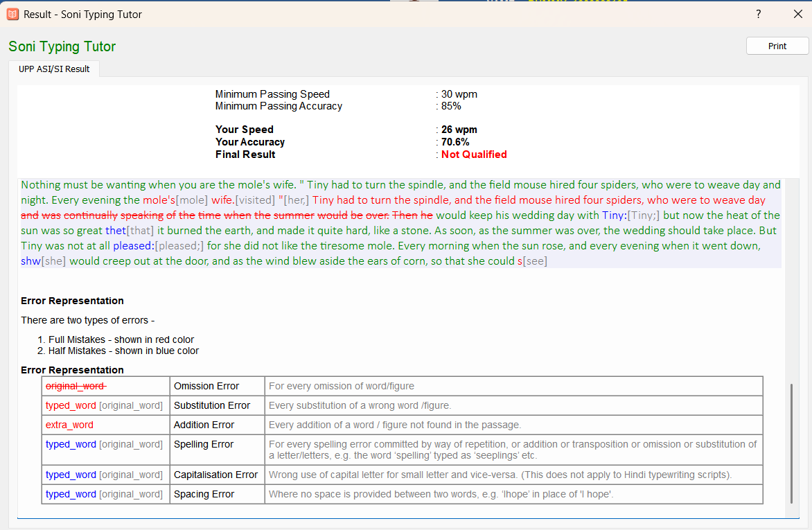Image resolution: width=812 pixels, height=530 pixels.
Task: Click the Spelling Error table cell
Action: [x=204, y=444]
